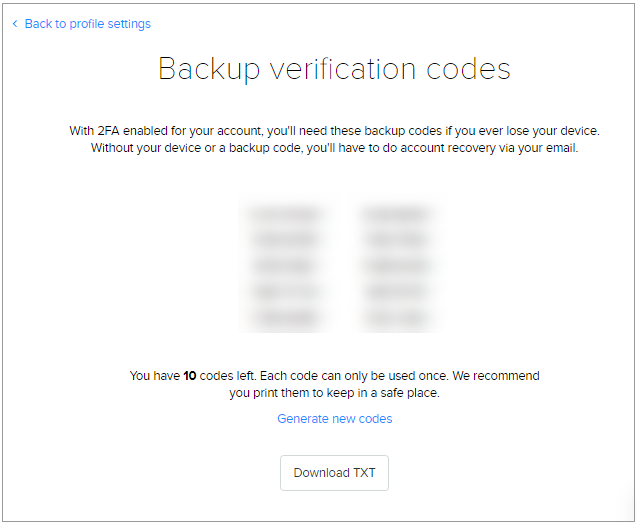Select third blurred code in left column
This screenshot has height=524, width=637.
[x=286, y=266]
